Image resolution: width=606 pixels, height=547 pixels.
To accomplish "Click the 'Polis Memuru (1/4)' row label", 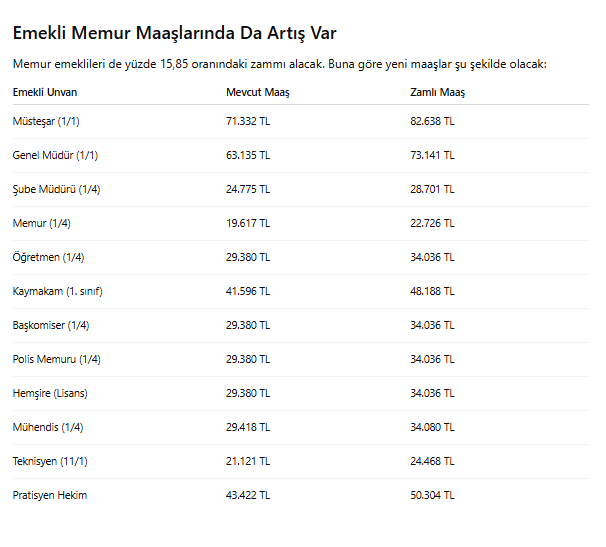I will (x=56, y=359).
